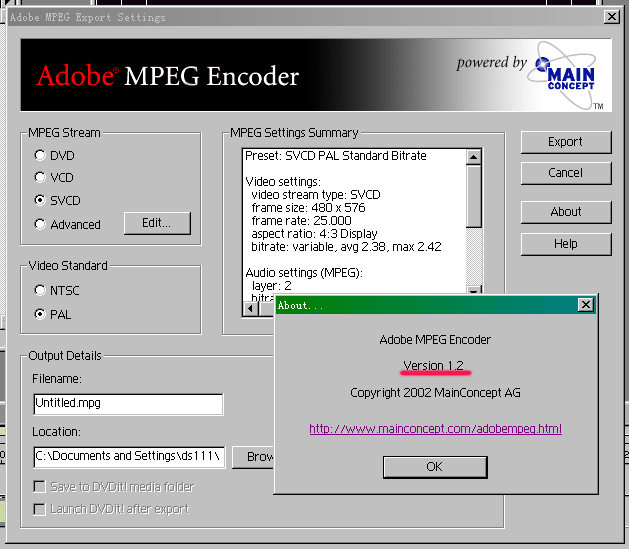Close the About... dialog with X

tap(586, 305)
